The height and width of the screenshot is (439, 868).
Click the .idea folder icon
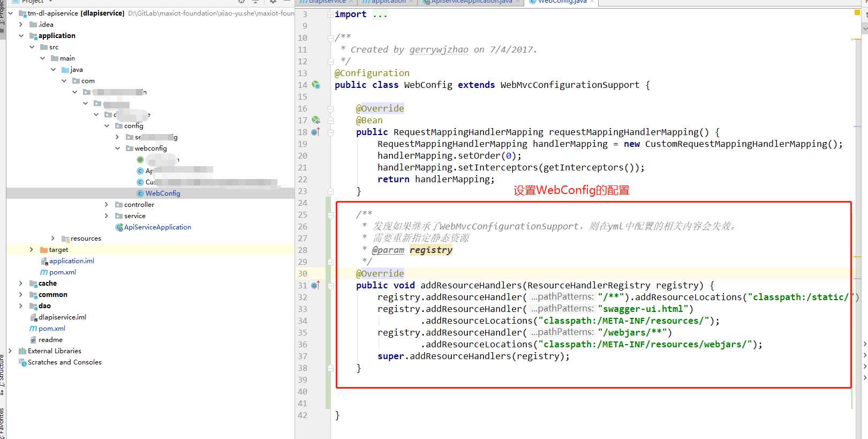pos(33,25)
